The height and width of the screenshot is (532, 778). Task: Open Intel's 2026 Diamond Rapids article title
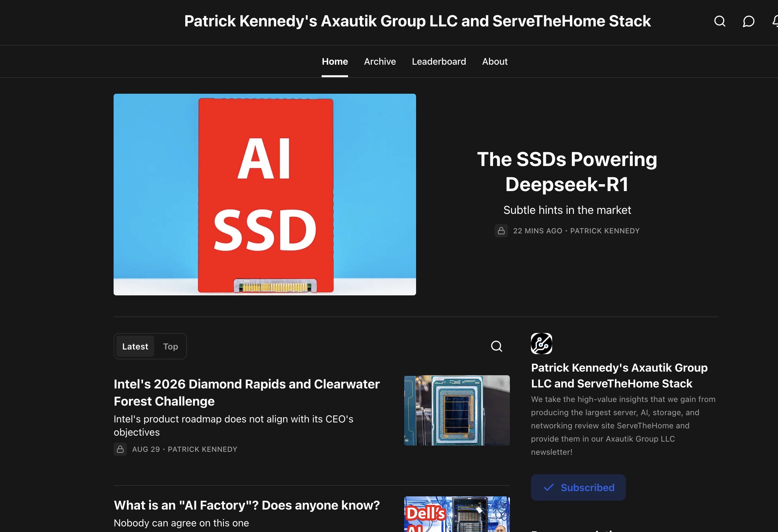point(246,392)
